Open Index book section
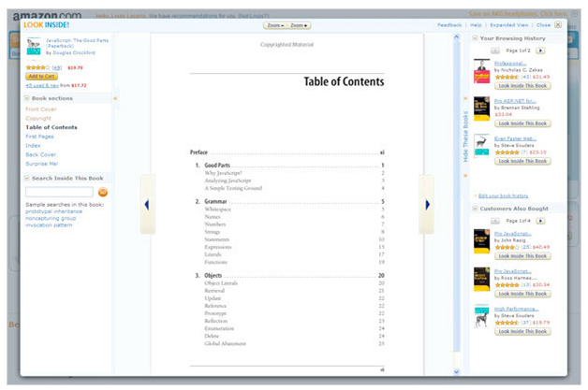The width and height of the screenshot is (588, 390). click(x=33, y=145)
